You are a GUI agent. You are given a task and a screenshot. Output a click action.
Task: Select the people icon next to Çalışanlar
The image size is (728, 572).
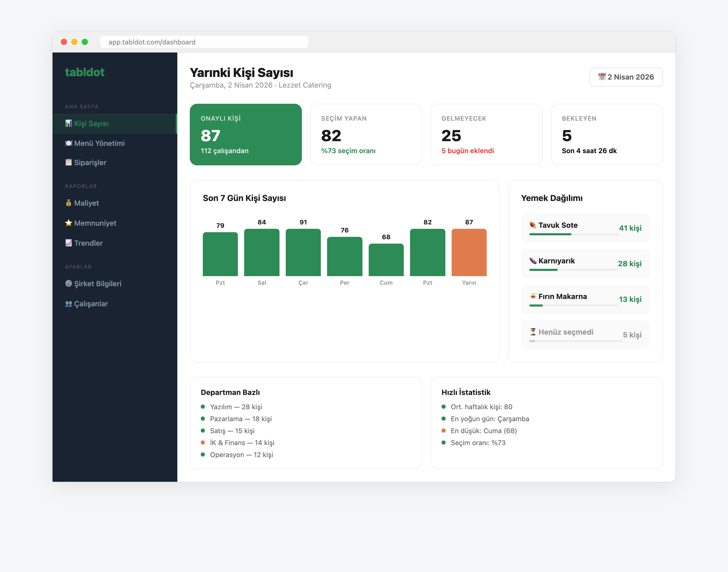point(69,304)
